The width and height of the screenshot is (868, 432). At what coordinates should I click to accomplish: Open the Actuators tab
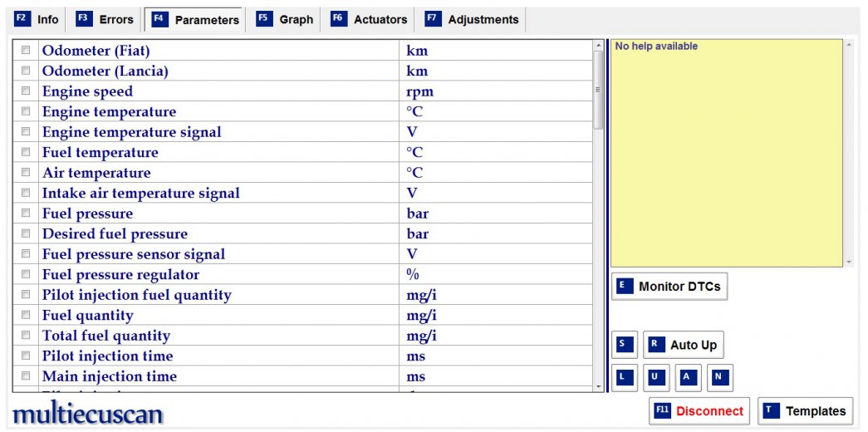click(x=370, y=20)
